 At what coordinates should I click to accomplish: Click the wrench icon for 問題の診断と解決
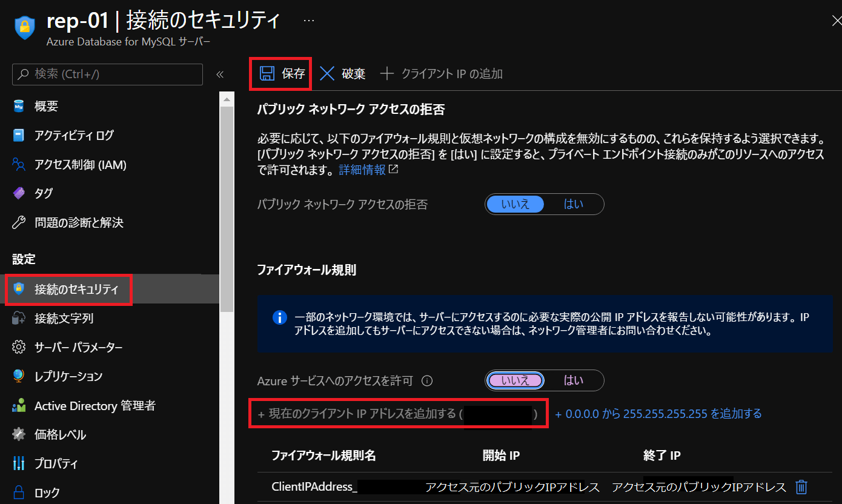click(x=19, y=222)
